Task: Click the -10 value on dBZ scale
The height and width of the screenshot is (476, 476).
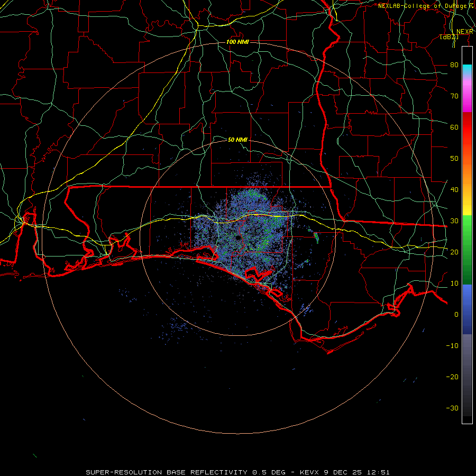Action: point(452,346)
